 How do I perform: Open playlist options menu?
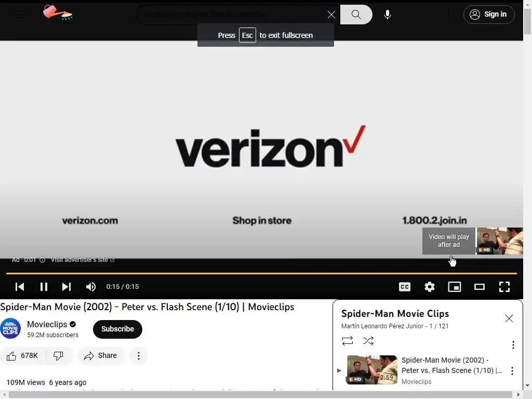513,345
